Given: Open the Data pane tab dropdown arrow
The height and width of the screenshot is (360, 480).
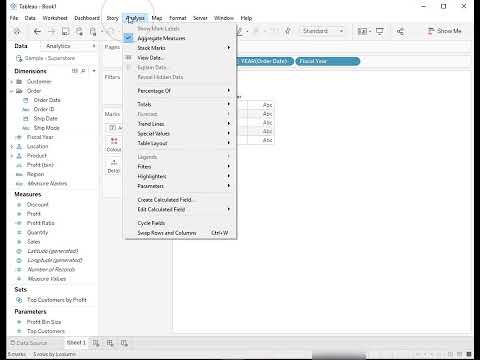Looking at the screenshot, I should (x=94, y=46).
